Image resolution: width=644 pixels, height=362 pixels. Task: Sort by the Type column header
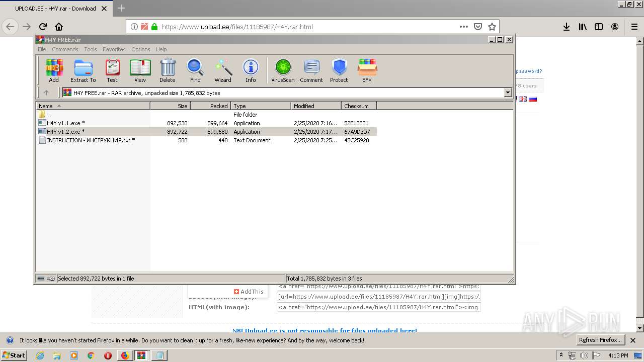261,106
